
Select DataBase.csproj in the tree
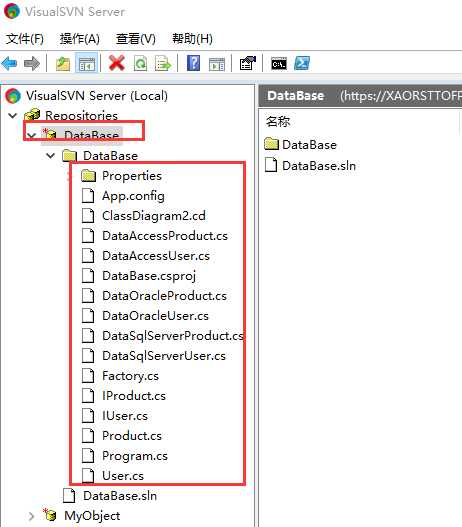pos(149,276)
